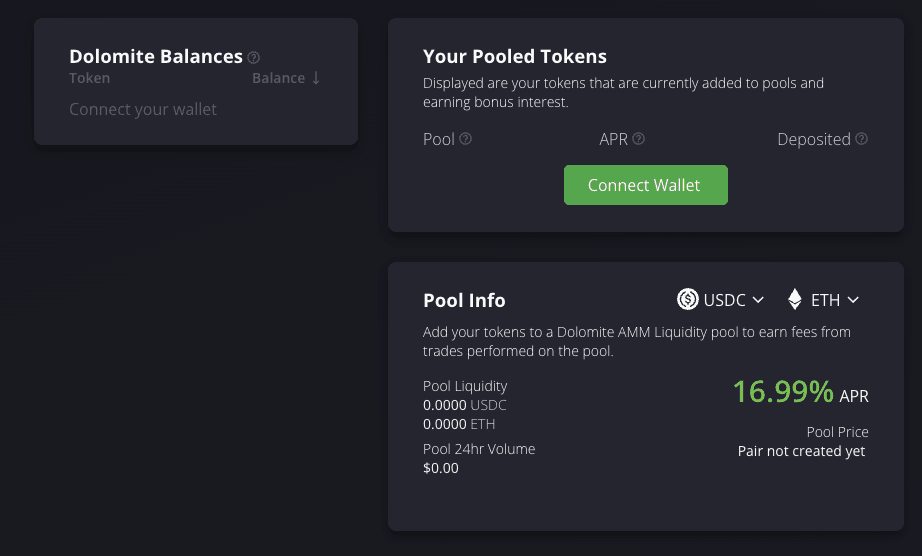Expand the chevron next to USDC

[x=759, y=300]
